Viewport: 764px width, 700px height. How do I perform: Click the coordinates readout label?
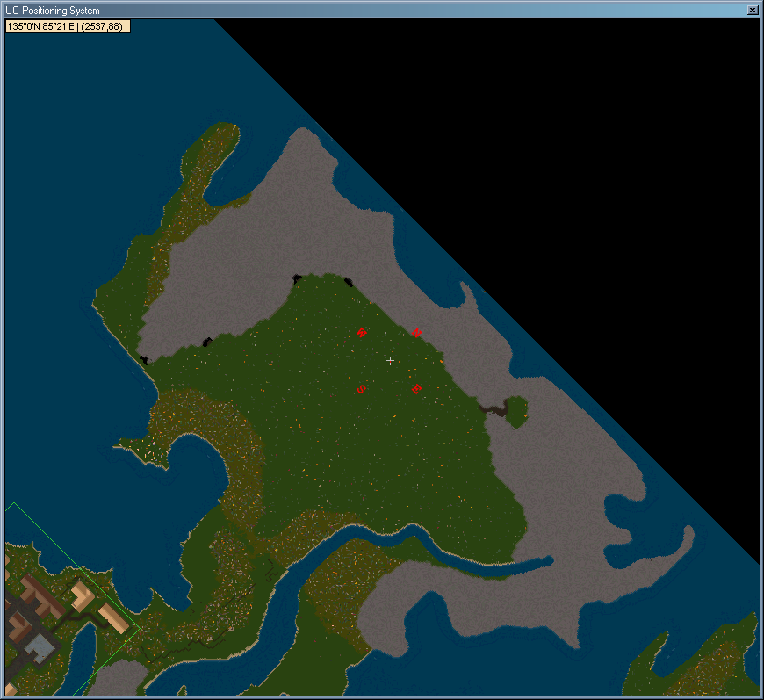coord(67,26)
